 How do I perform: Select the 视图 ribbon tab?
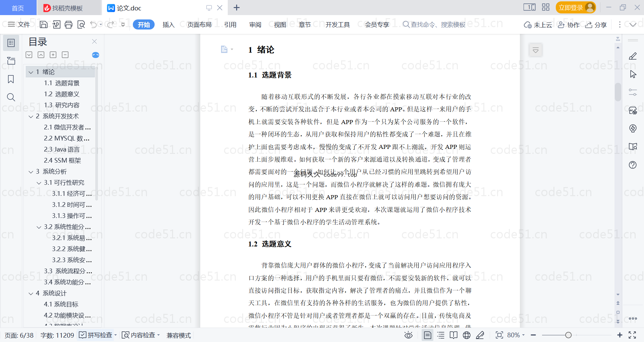pos(280,24)
